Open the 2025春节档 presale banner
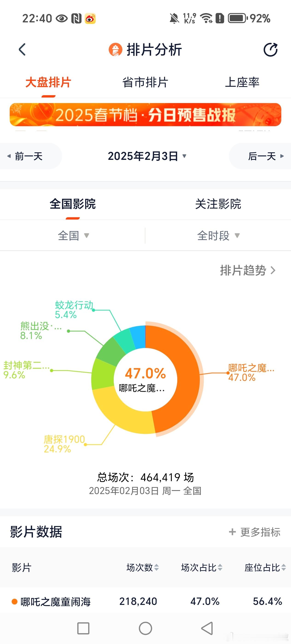 (x=145, y=115)
